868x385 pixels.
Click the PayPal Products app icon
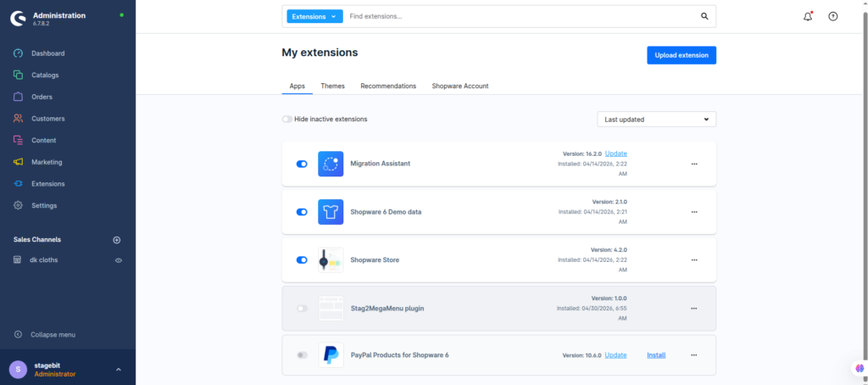point(331,355)
